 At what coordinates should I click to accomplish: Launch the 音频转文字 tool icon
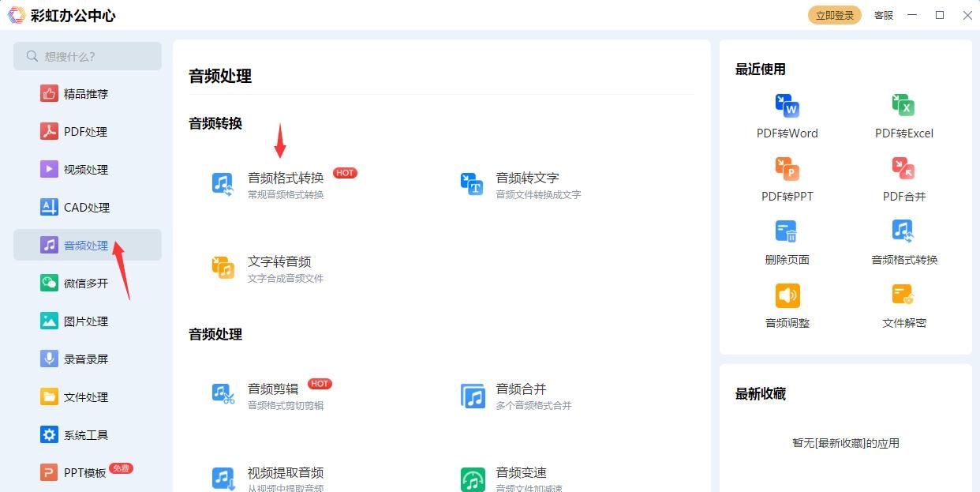[x=472, y=185]
